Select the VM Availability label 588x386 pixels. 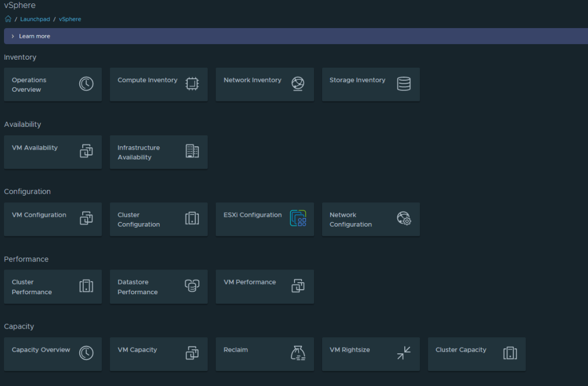(35, 148)
